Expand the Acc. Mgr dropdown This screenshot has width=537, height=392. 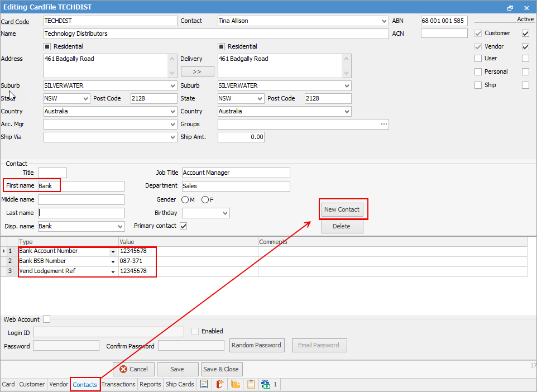172,124
